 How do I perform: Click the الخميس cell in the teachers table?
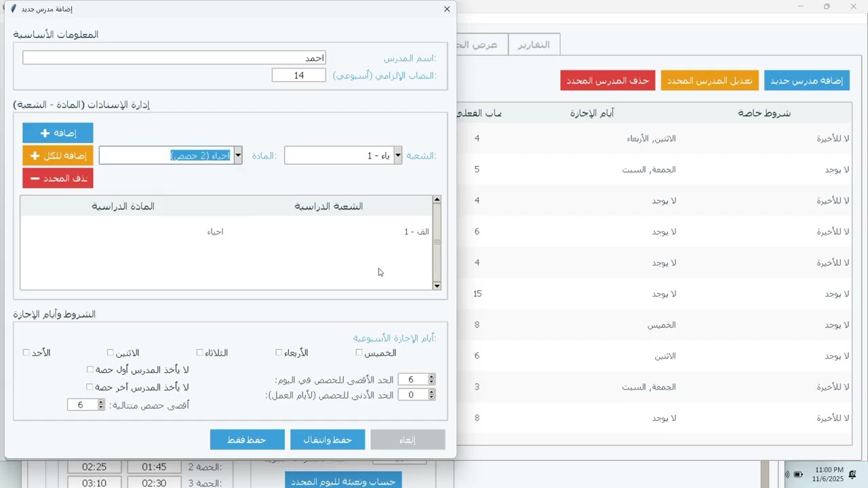tap(661, 325)
